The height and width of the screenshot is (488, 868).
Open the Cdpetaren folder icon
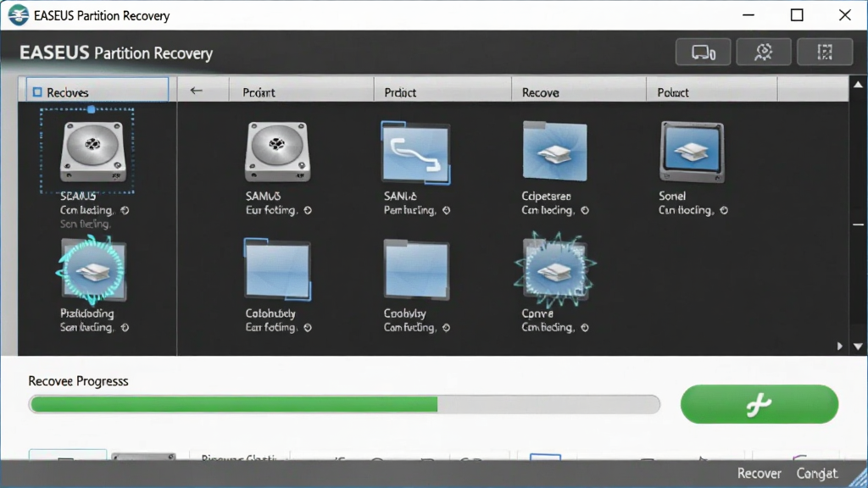pyautogui.click(x=554, y=151)
